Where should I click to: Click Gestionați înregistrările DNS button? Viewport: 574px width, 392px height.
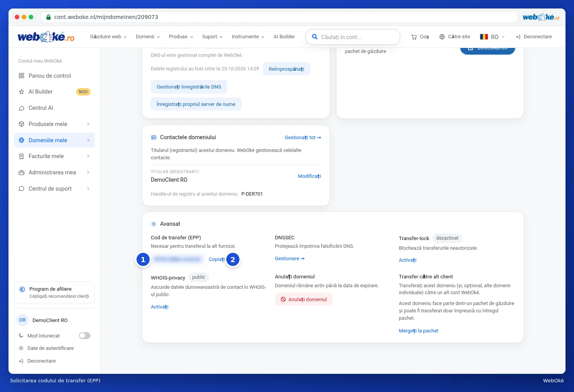coord(189,87)
